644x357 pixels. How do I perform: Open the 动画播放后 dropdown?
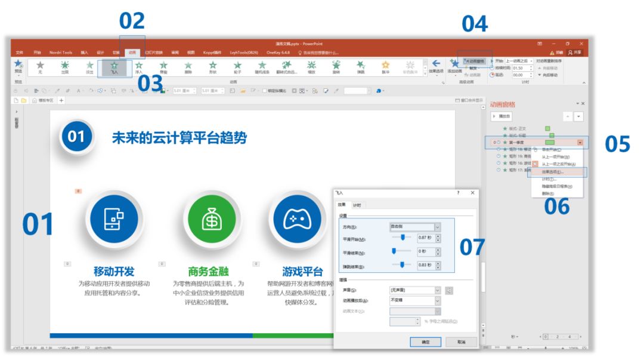pyautogui.click(x=438, y=301)
